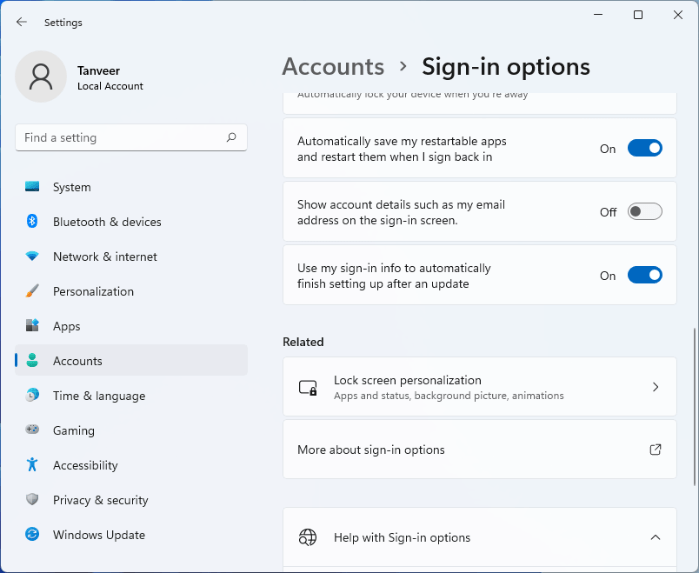699x573 pixels.
Task: Click the Gaming controller icon
Action: [33, 430]
